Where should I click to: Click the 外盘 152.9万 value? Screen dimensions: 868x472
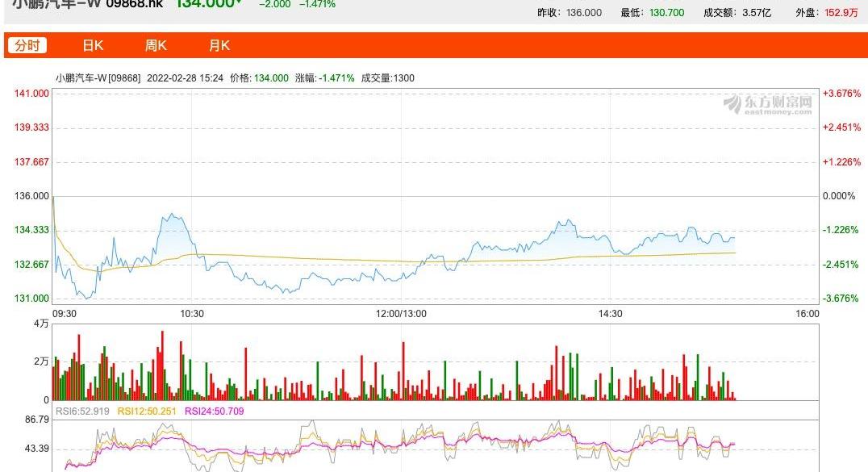click(841, 13)
